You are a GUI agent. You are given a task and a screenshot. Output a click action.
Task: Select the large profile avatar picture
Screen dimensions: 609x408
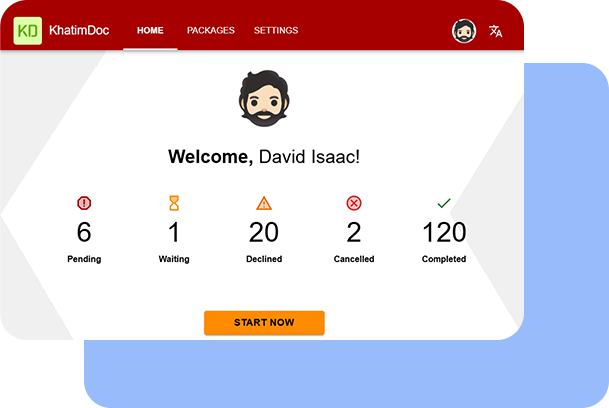(x=264, y=98)
